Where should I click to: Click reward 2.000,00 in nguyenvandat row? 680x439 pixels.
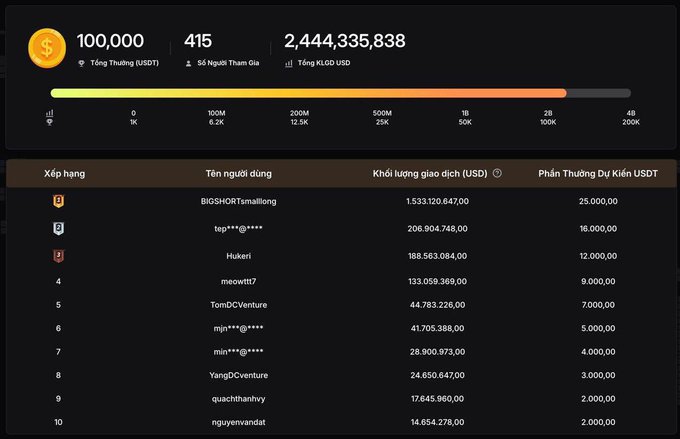pyautogui.click(x=598, y=422)
